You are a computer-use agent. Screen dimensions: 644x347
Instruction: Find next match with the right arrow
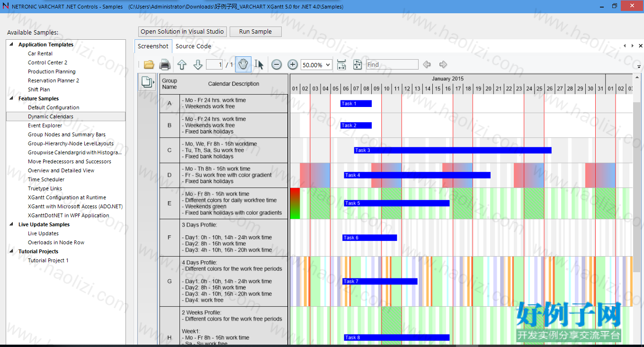(443, 64)
